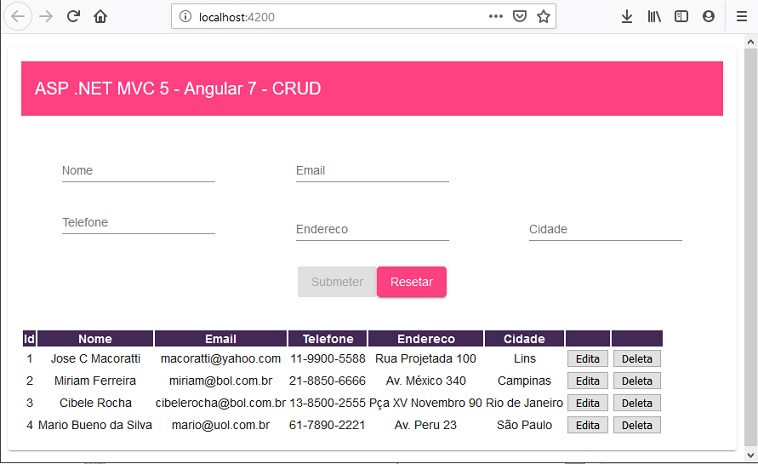Select the miriam@bol.com.br email cell
758x464 pixels.
tap(221, 381)
